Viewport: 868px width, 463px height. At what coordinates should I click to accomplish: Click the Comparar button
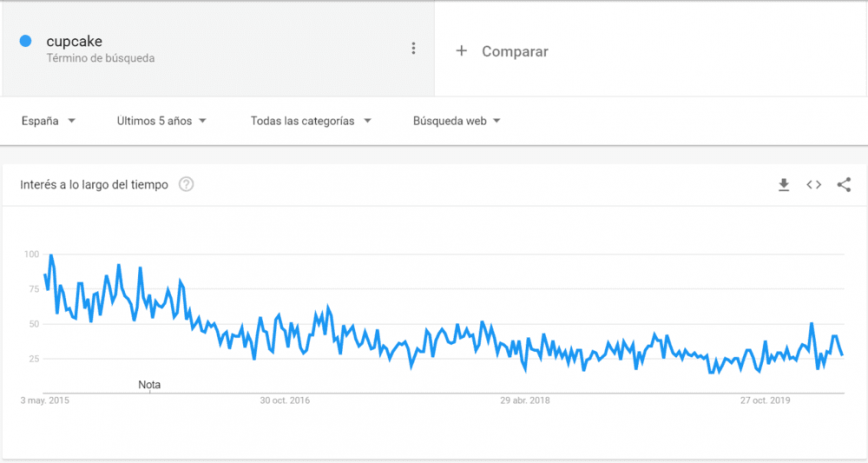click(514, 51)
